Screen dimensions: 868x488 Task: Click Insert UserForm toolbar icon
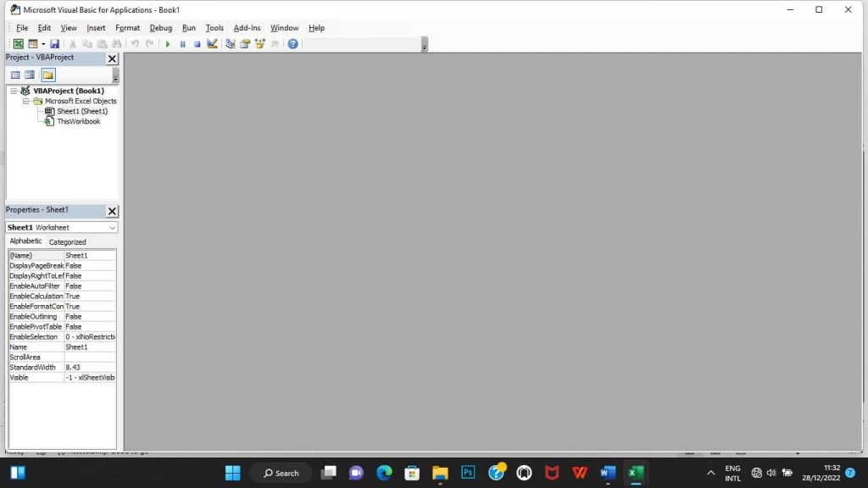(x=33, y=44)
